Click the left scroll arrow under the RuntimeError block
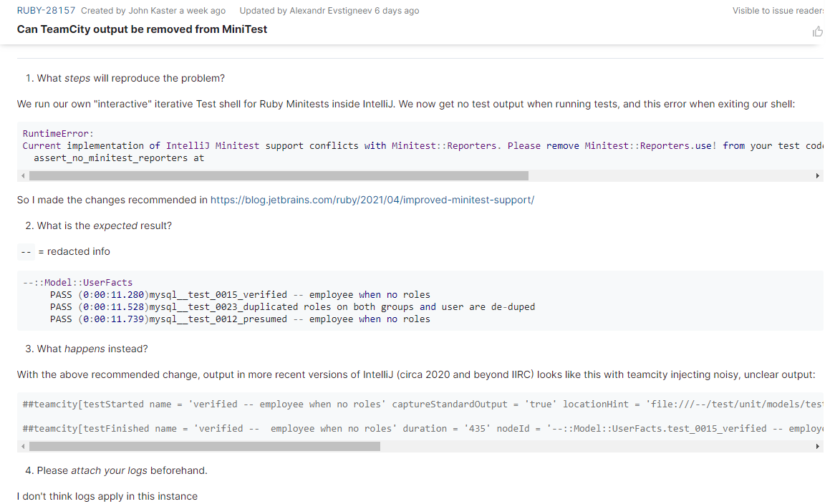 coord(23,175)
